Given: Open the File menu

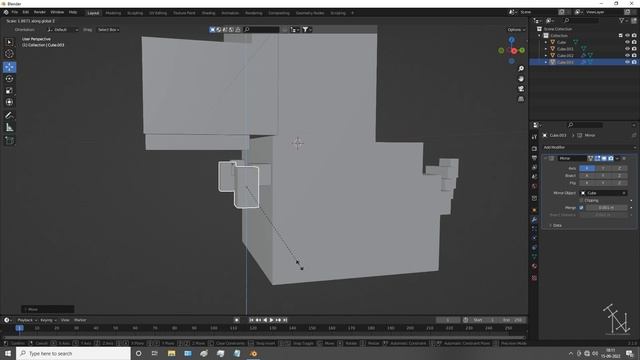Looking at the screenshot, I should pyautogui.click(x=15, y=13).
